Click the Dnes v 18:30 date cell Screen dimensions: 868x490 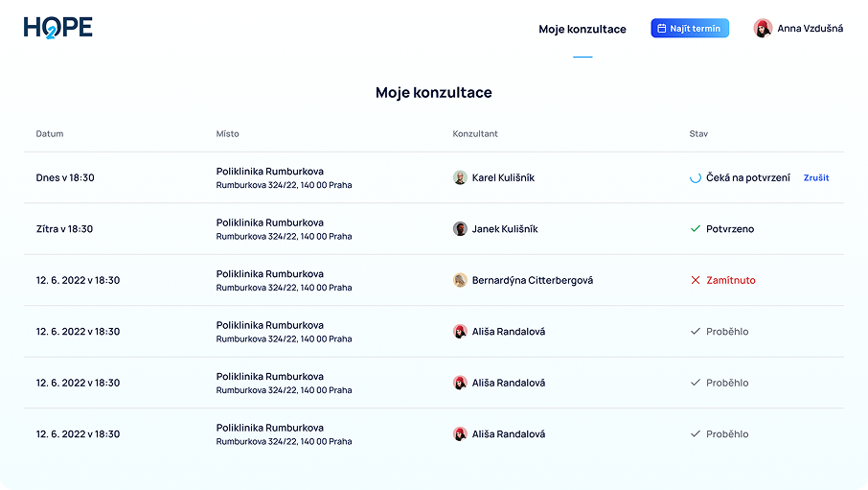pos(65,177)
